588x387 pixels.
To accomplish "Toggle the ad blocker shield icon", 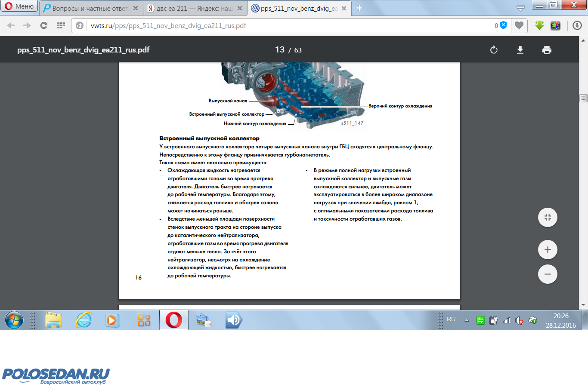I will (503, 25).
